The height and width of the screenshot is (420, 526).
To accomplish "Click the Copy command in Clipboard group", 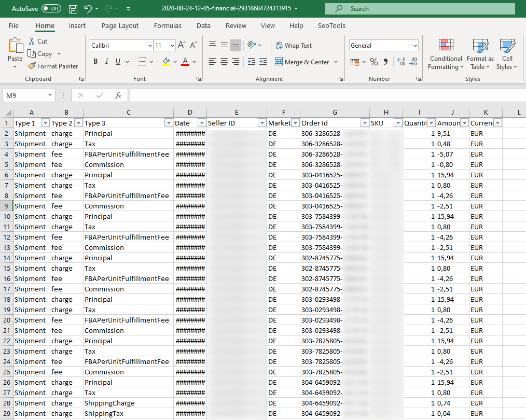I will (x=41, y=53).
